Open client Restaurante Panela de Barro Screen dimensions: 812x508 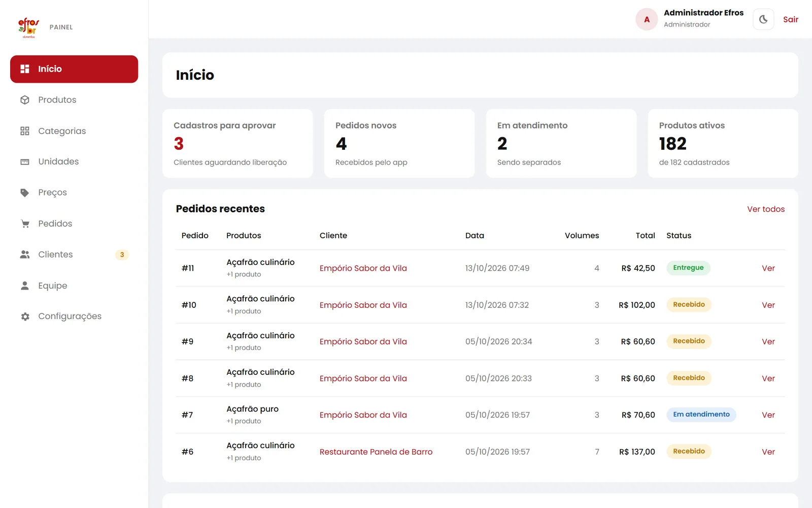point(376,452)
